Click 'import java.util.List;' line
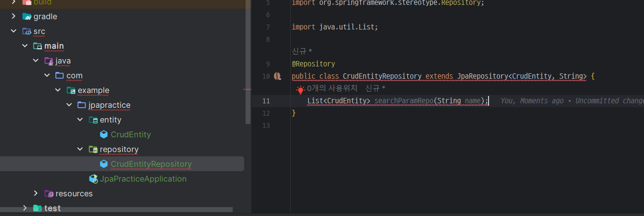The image size is (644, 216). tap(335, 27)
